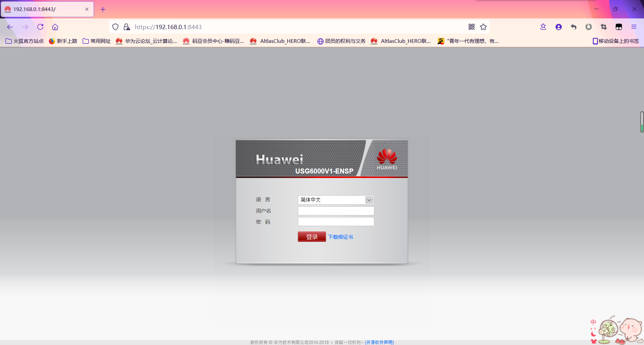Open the 新手上路 bookmark
The image size is (644, 345).
63,41
